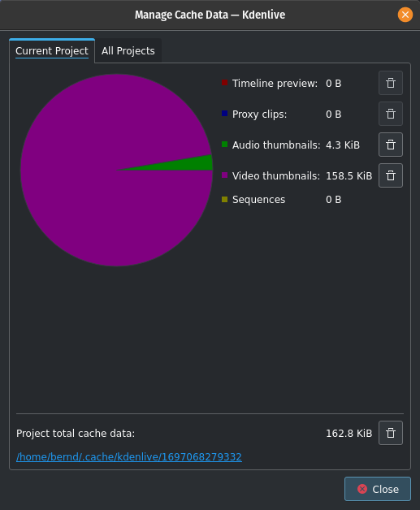This screenshot has width=420, height=510.
Task: Delete Project total cache data with trash icon
Action: coord(391,433)
